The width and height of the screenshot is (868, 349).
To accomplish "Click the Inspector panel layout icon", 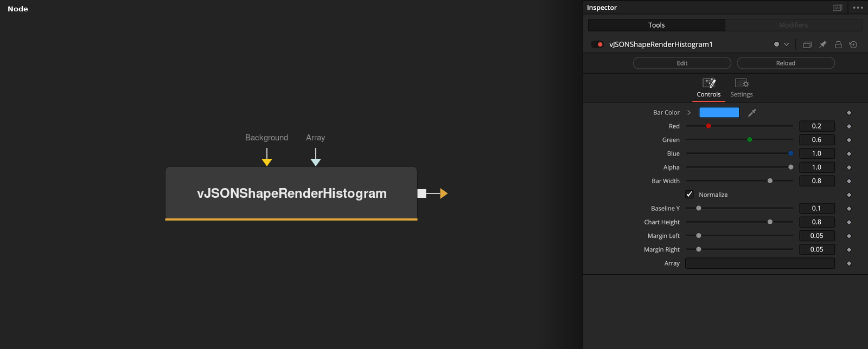I will [x=837, y=8].
